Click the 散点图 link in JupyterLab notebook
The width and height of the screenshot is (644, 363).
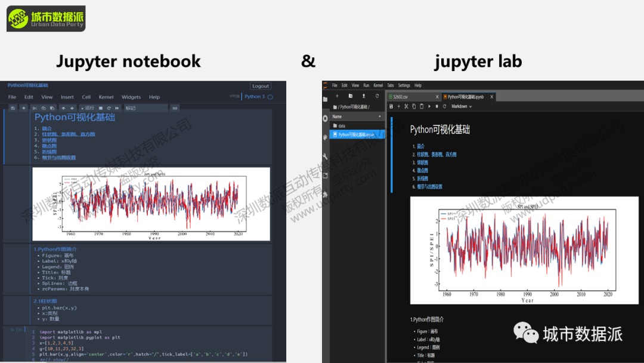click(x=423, y=170)
